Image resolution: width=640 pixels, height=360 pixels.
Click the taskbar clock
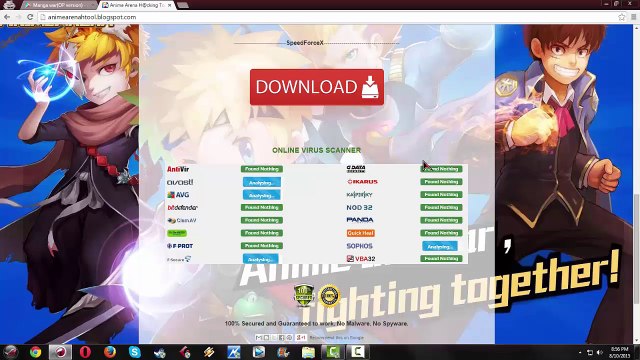[619, 352]
